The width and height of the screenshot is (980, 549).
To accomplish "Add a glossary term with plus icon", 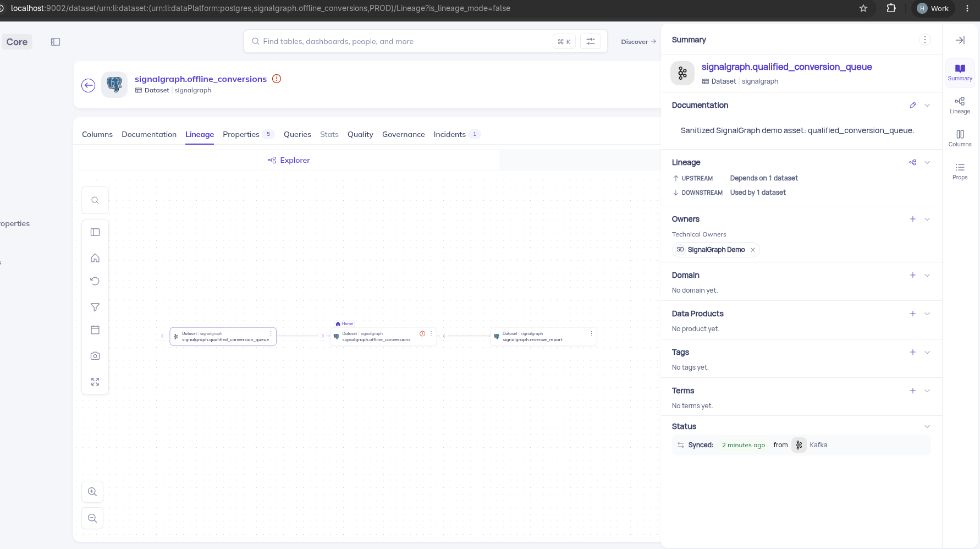I will (x=913, y=391).
